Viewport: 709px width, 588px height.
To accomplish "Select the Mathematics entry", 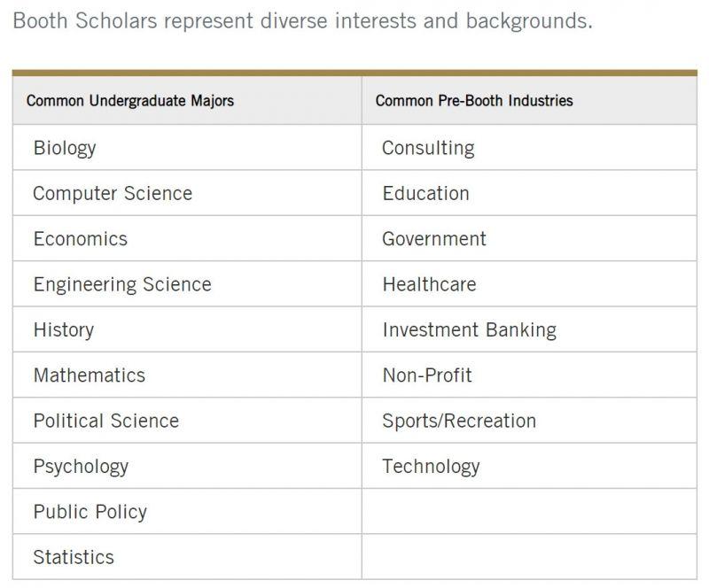I will [x=90, y=375].
